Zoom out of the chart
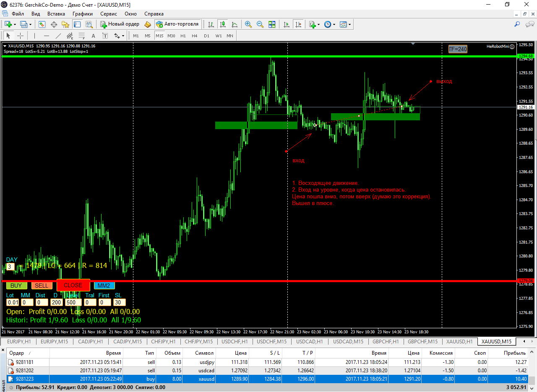The height and width of the screenshot is (392, 537). [x=260, y=24]
